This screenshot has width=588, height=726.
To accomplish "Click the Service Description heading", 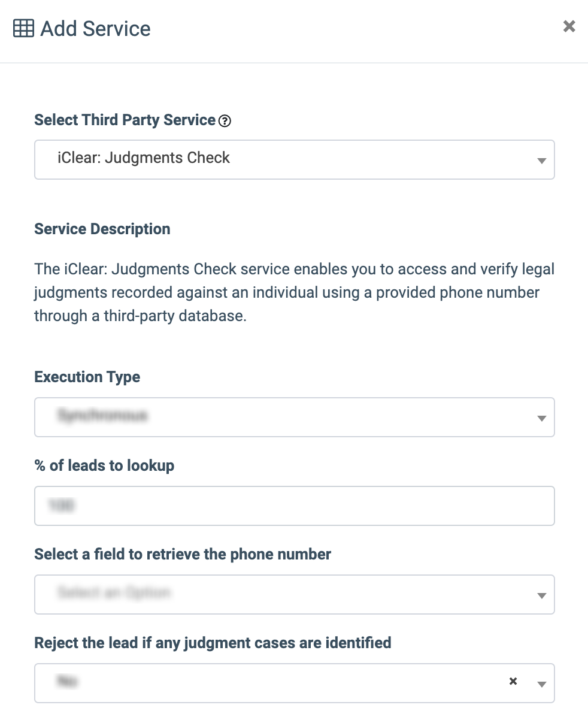I will click(x=102, y=229).
